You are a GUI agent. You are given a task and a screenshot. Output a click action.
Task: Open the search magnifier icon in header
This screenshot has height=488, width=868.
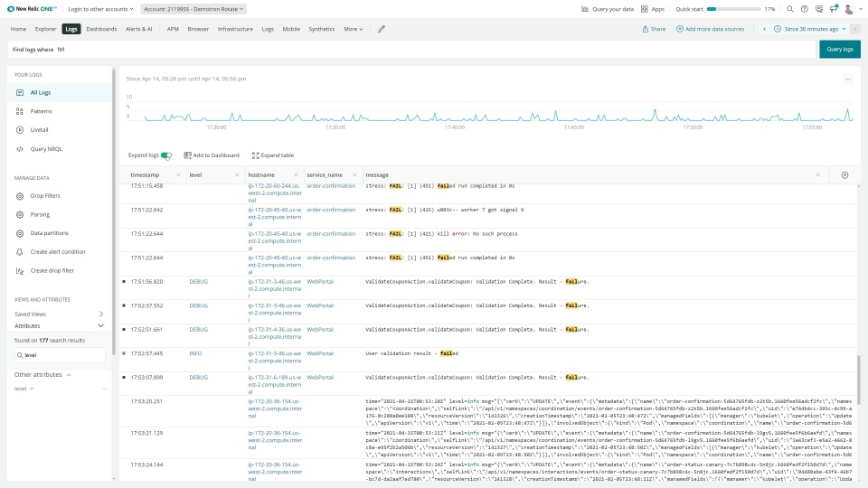[x=790, y=9]
